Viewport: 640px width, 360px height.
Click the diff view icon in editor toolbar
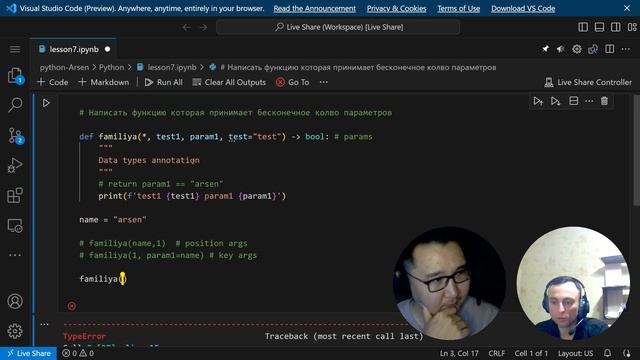(x=593, y=49)
